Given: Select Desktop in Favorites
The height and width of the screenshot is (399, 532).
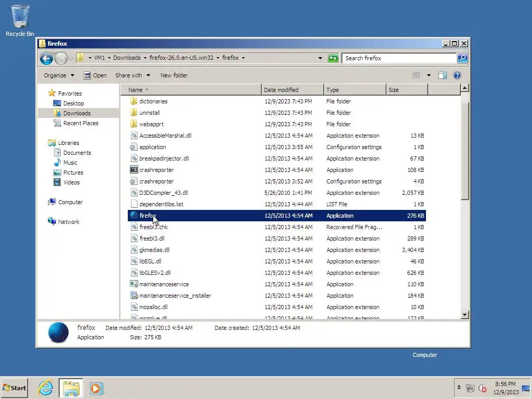Looking at the screenshot, I should (x=69, y=103).
